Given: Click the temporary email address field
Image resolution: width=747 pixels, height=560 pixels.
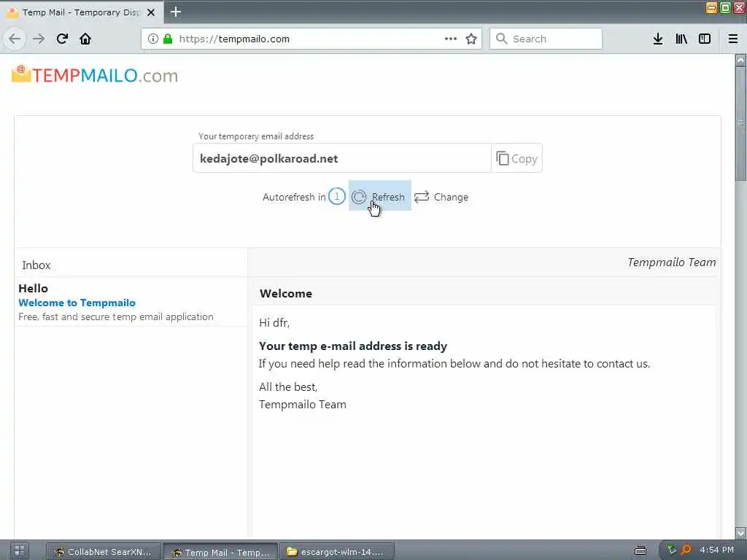Looking at the screenshot, I should click(x=342, y=158).
